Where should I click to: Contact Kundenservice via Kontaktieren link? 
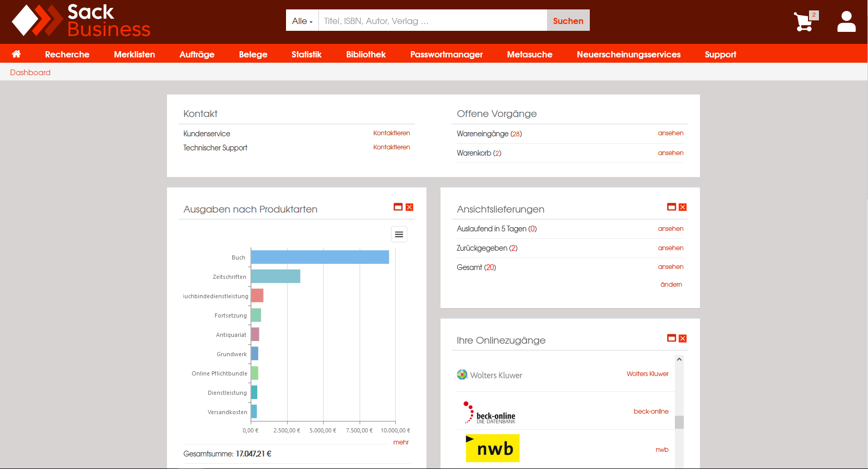tap(391, 133)
